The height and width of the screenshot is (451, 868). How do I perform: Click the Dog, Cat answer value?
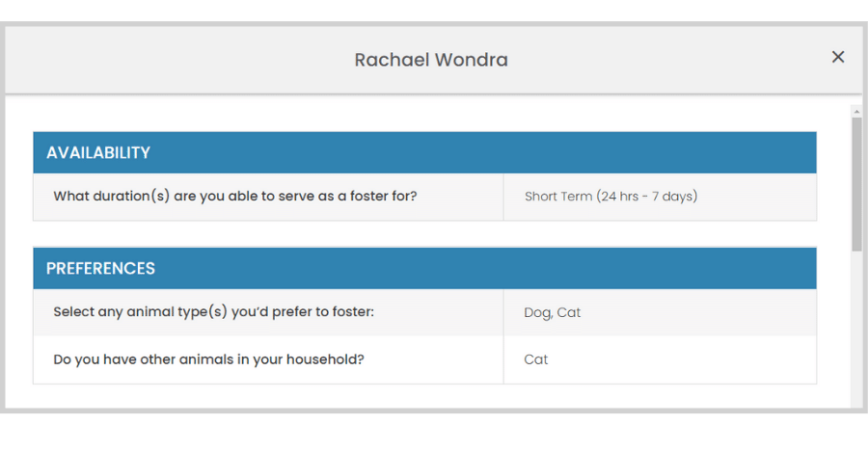552,312
